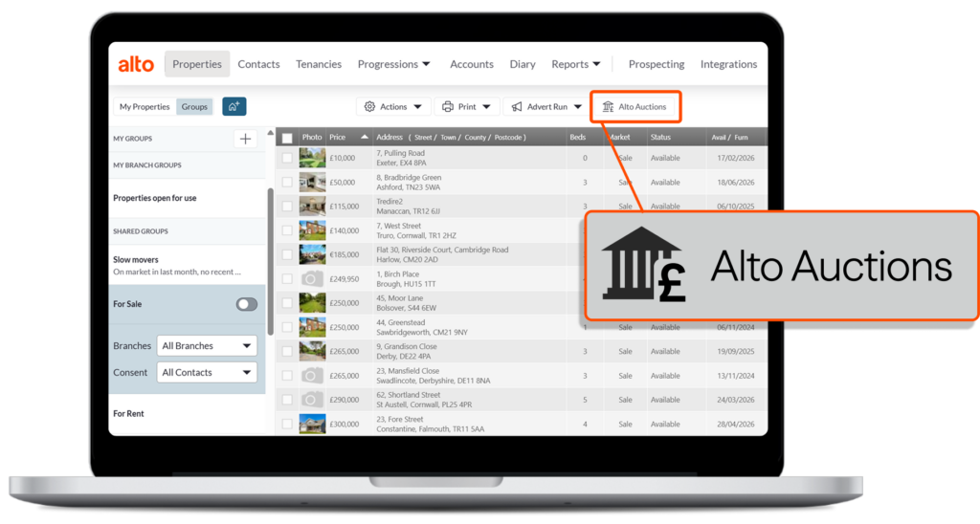
Task: Click price £300,000 cell
Action: 345,424
